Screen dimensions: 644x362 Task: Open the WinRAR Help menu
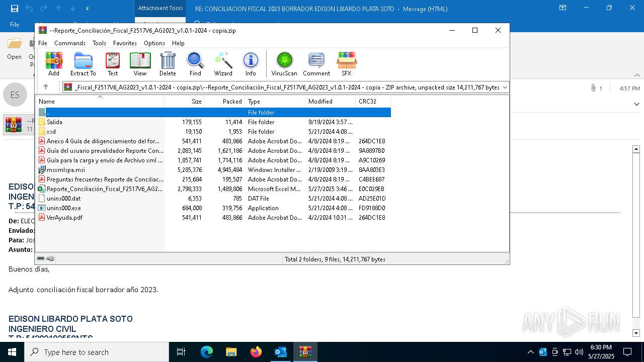coord(178,43)
